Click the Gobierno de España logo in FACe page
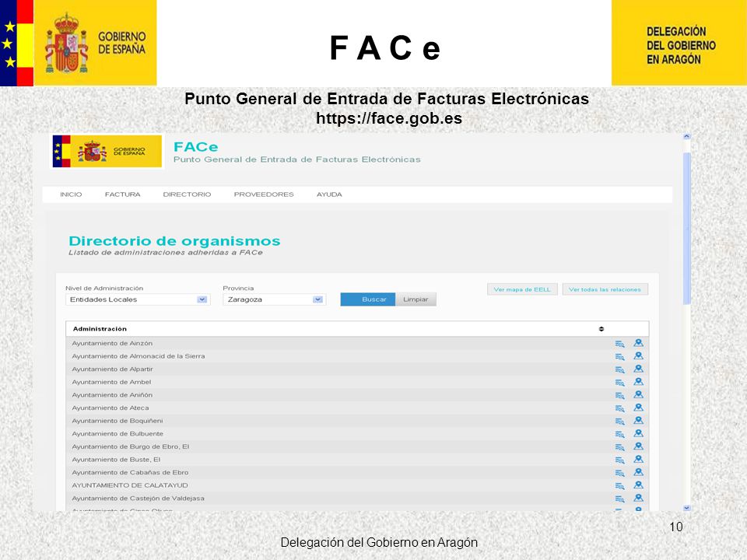The height and width of the screenshot is (560, 747). [x=107, y=152]
